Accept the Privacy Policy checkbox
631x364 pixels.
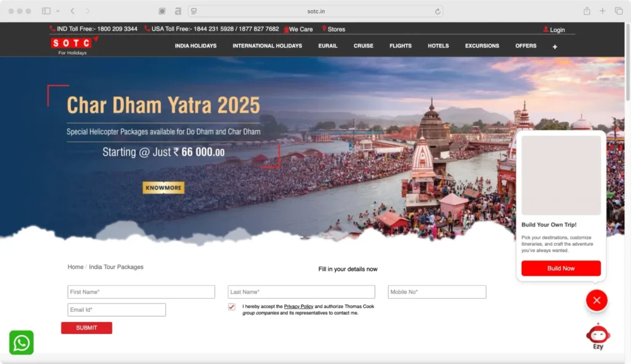point(231,306)
